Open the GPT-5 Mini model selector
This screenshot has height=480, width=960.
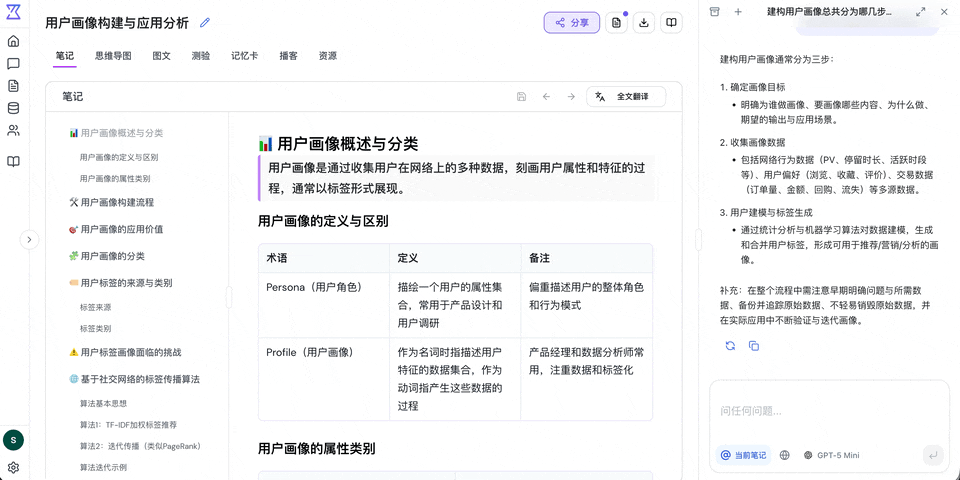pos(831,455)
